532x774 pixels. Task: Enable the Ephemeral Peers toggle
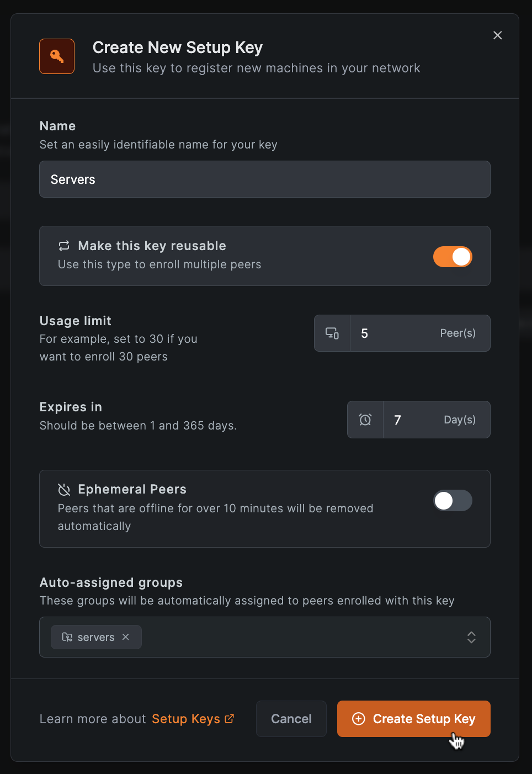(x=453, y=501)
